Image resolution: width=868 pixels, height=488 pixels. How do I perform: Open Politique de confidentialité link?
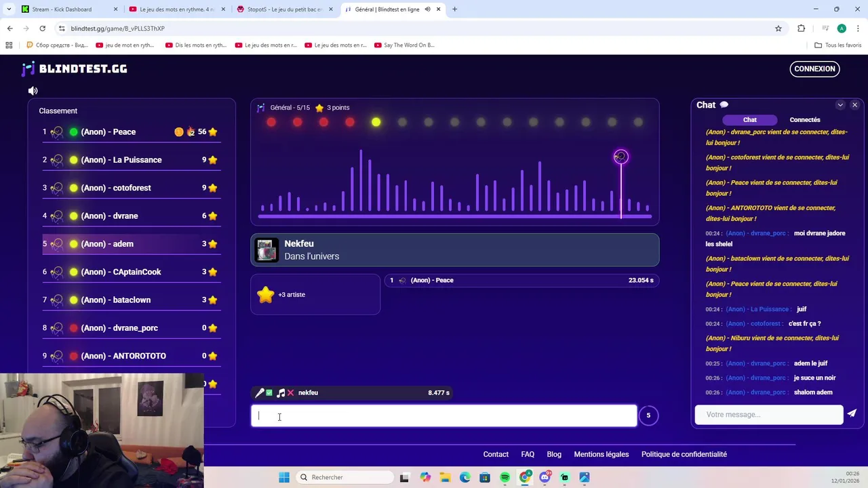tap(684, 454)
